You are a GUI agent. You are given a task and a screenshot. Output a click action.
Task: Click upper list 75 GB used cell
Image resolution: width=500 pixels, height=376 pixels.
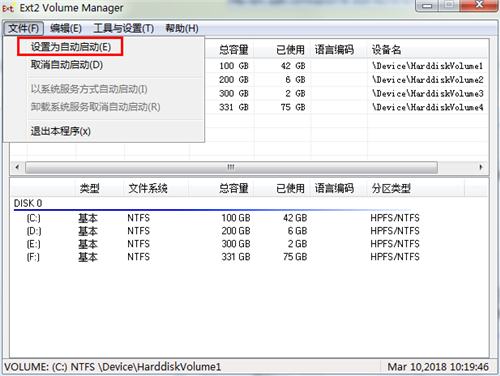(x=293, y=107)
